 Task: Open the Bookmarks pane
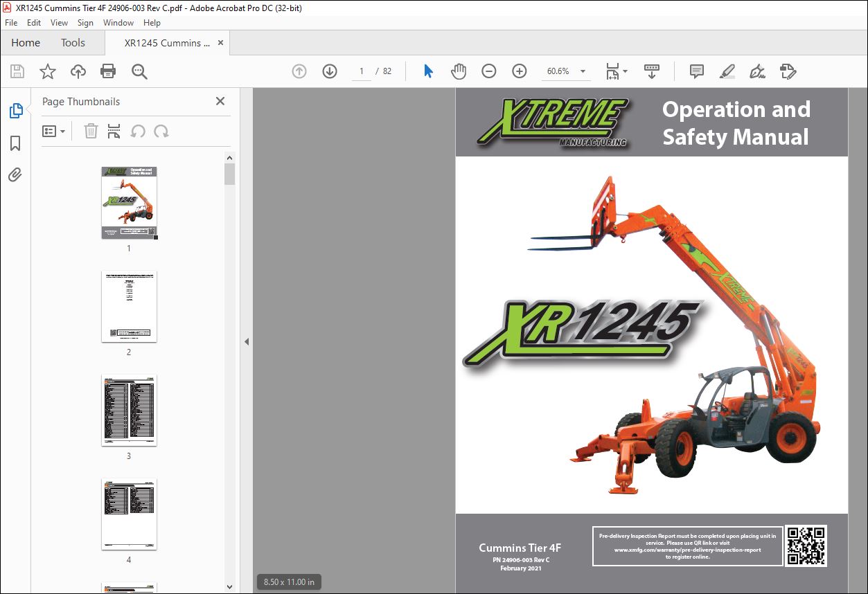tap(15, 143)
